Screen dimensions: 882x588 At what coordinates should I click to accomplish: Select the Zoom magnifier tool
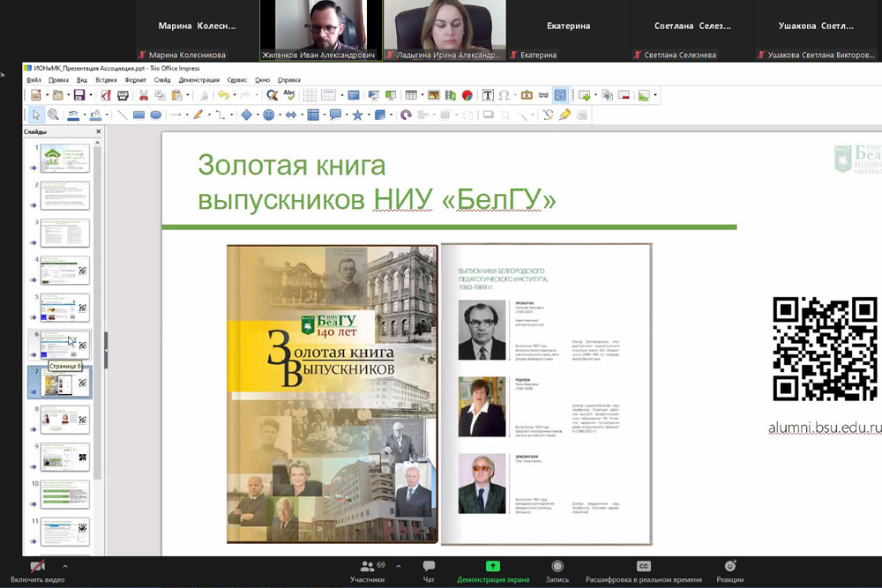(x=53, y=115)
